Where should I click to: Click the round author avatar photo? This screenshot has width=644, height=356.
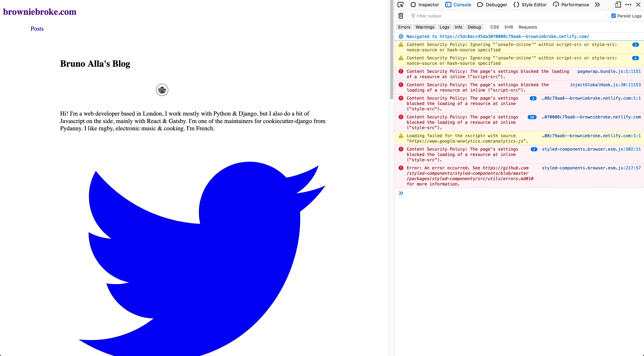(162, 90)
